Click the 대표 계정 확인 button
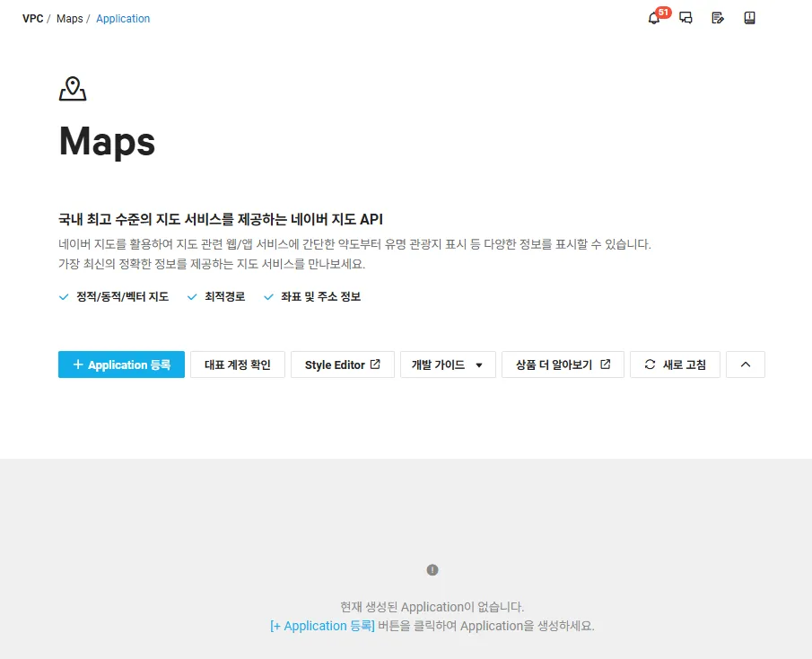Image resolution: width=812 pixels, height=659 pixels. point(238,365)
